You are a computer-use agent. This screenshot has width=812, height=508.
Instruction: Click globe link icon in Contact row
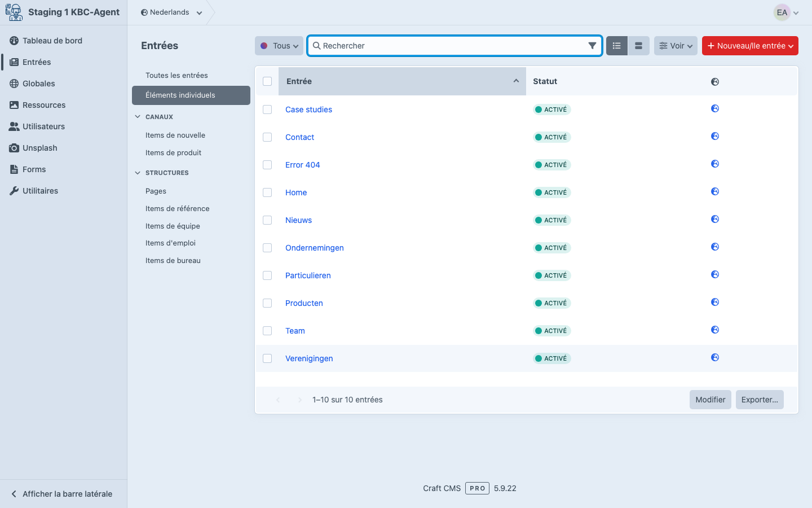(715, 136)
